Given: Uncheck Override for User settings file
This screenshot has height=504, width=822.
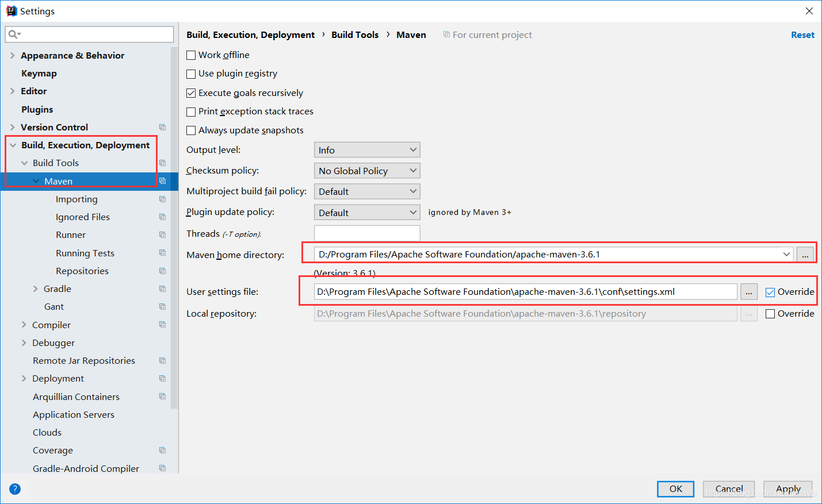Looking at the screenshot, I should 770,292.
